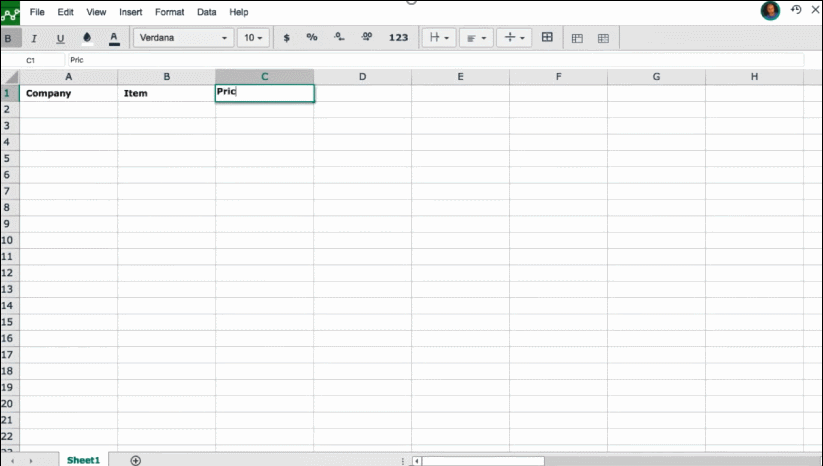Select column E header
The height and width of the screenshot is (466, 823).
coord(460,77)
